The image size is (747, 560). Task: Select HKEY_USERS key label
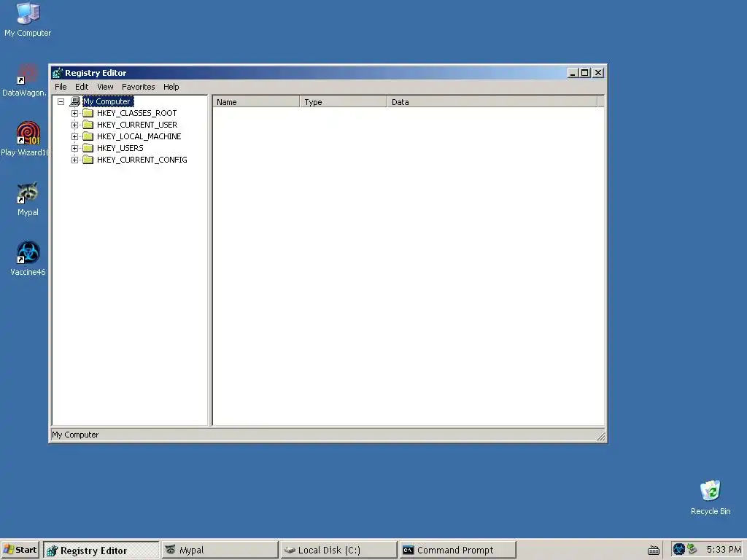point(120,148)
